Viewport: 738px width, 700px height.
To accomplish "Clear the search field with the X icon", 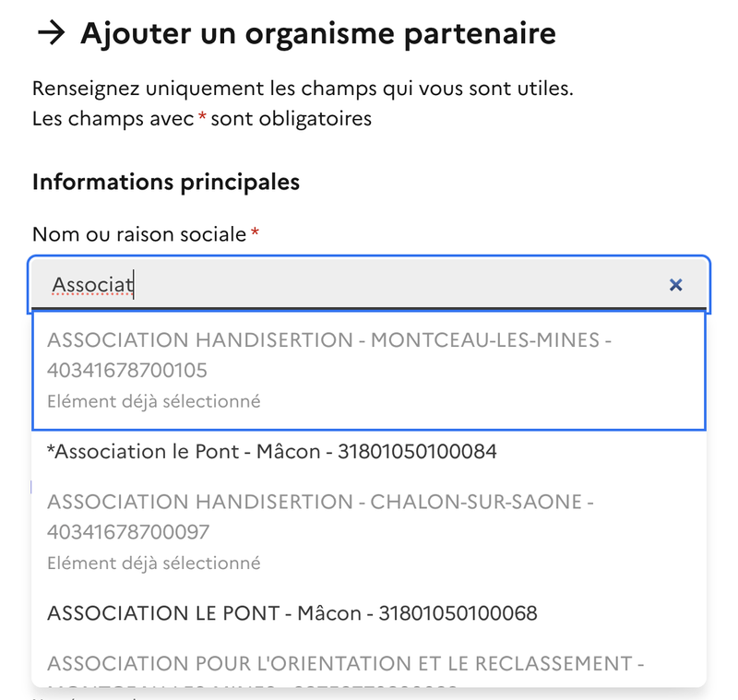I will click(x=675, y=285).
